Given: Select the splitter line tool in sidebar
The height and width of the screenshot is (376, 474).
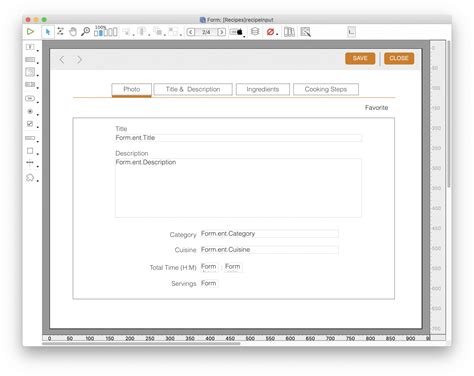Looking at the screenshot, I should tap(30, 163).
